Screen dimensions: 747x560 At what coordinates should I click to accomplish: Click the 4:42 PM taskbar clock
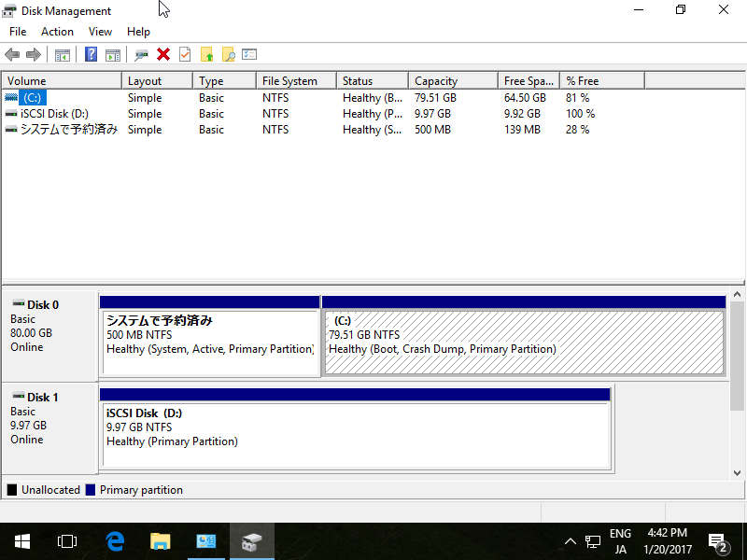pyautogui.click(x=668, y=541)
